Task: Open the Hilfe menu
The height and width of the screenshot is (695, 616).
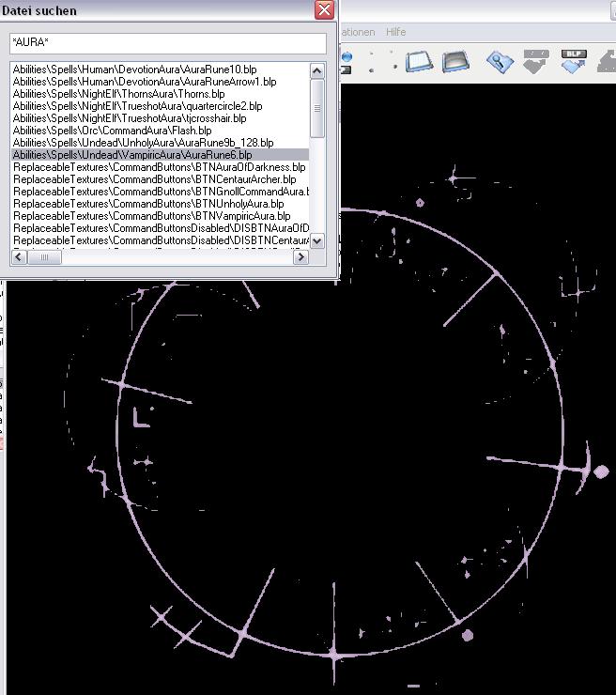Action: 395,32
